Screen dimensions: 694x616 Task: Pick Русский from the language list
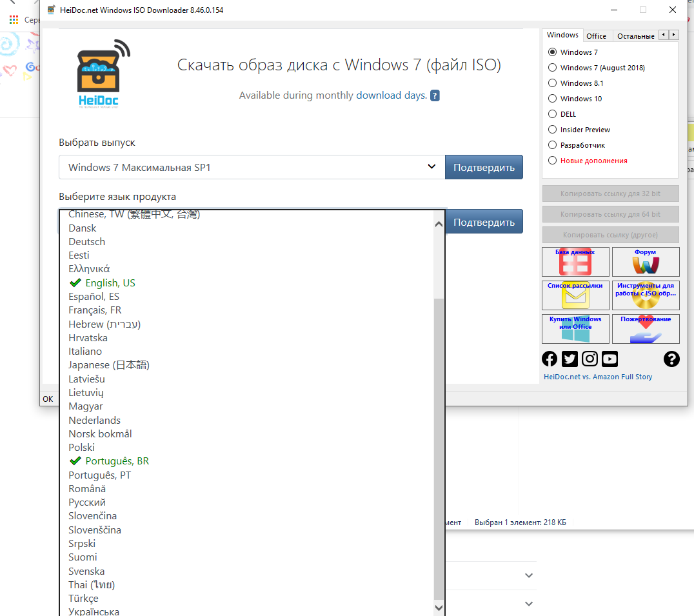click(x=87, y=502)
